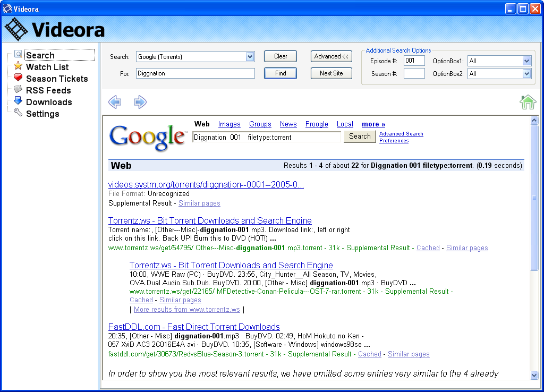
Task: Click the For field containing Diggnation
Action: [x=195, y=73]
